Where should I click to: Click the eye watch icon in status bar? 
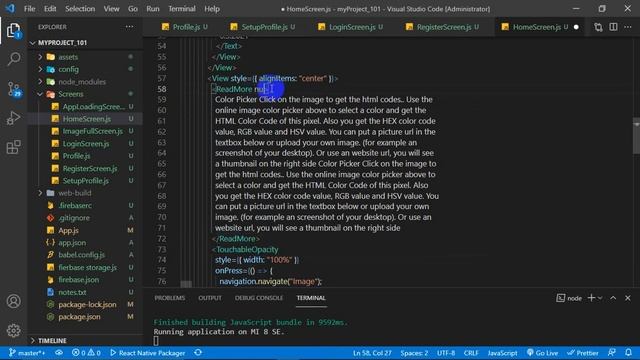(59, 352)
